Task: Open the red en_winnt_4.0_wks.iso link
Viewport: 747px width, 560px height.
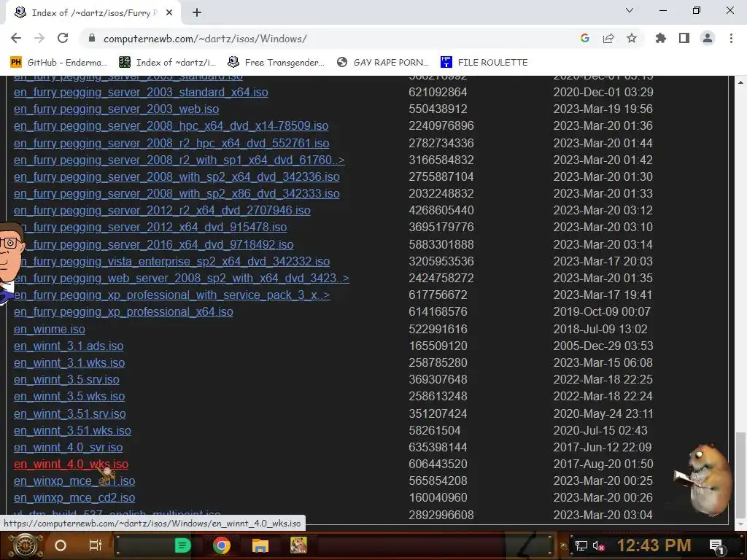Action: click(x=71, y=464)
